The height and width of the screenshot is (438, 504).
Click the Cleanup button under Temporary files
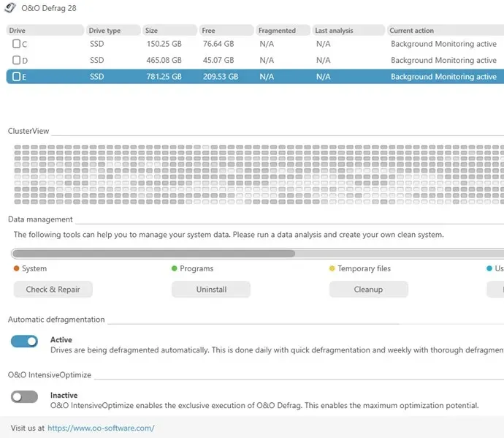click(x=369, y=290)
